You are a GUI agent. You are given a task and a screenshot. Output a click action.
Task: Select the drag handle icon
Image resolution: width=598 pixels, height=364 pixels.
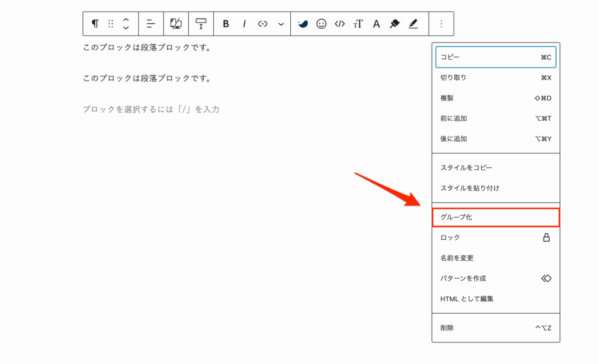pos(110,23)
